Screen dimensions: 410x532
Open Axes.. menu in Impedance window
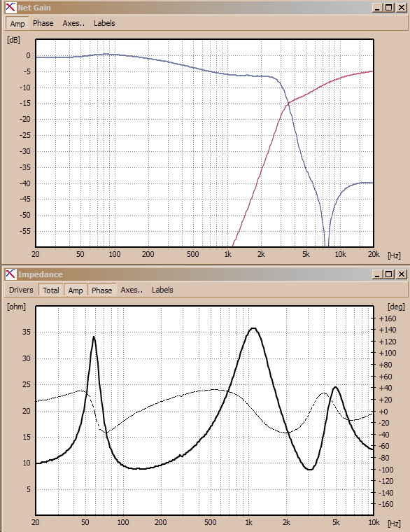pos(132,290)
